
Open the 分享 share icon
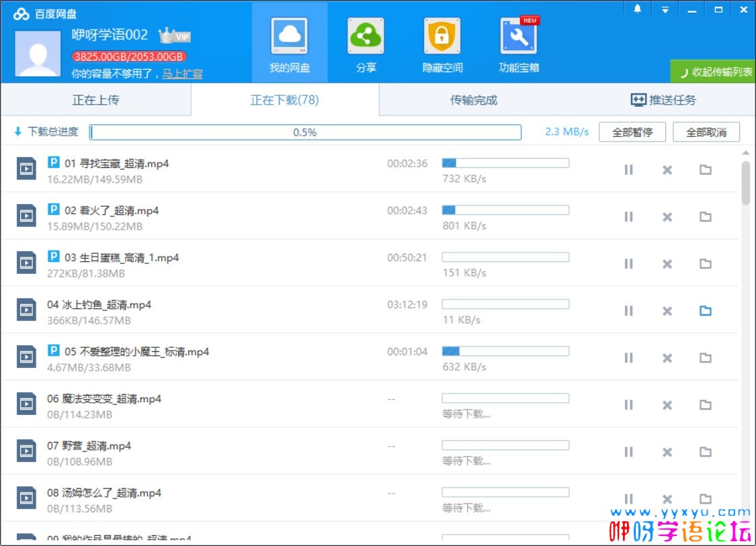click(x=366, y=38)
